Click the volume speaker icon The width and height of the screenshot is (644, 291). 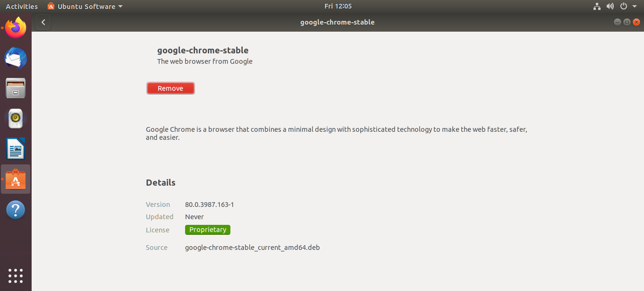(x=610, y=7)
